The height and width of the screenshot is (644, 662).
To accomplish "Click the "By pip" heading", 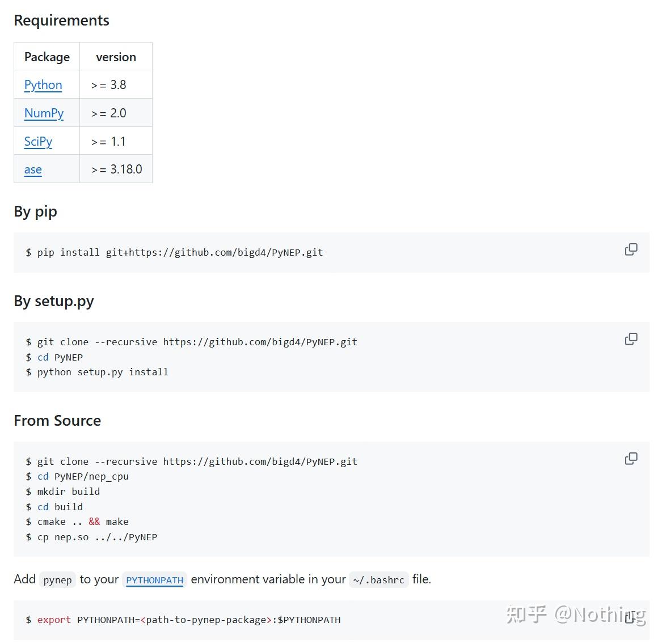I will 35,211.
